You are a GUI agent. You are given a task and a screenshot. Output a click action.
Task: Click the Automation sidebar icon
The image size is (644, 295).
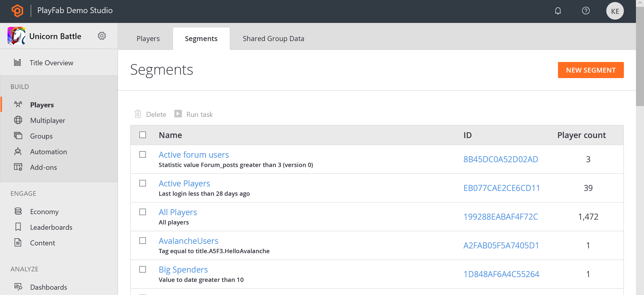(18, 151)
